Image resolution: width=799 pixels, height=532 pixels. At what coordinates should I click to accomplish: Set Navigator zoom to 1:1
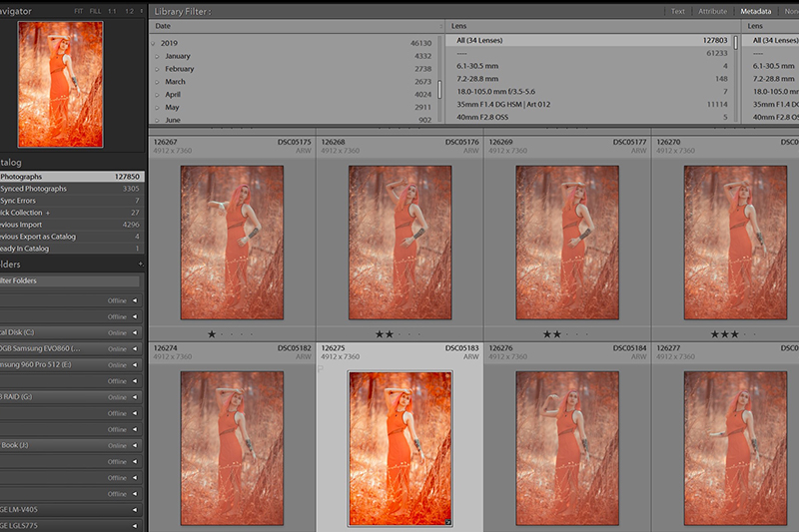(112, 11)
